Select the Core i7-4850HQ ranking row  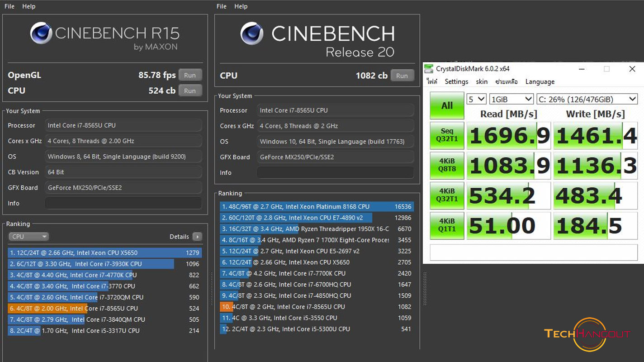point(317,295)
